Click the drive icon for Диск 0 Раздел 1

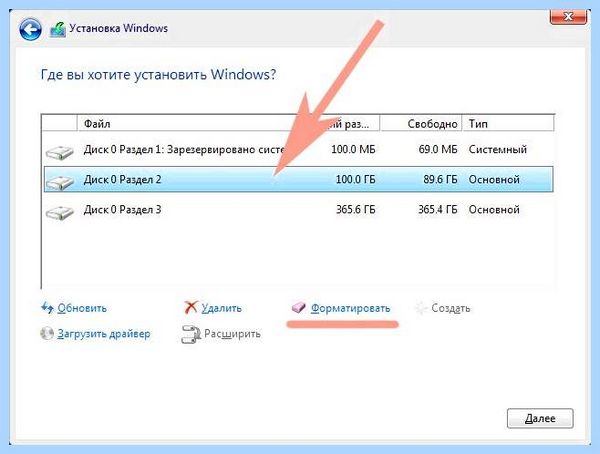click(x=59, y=152)
